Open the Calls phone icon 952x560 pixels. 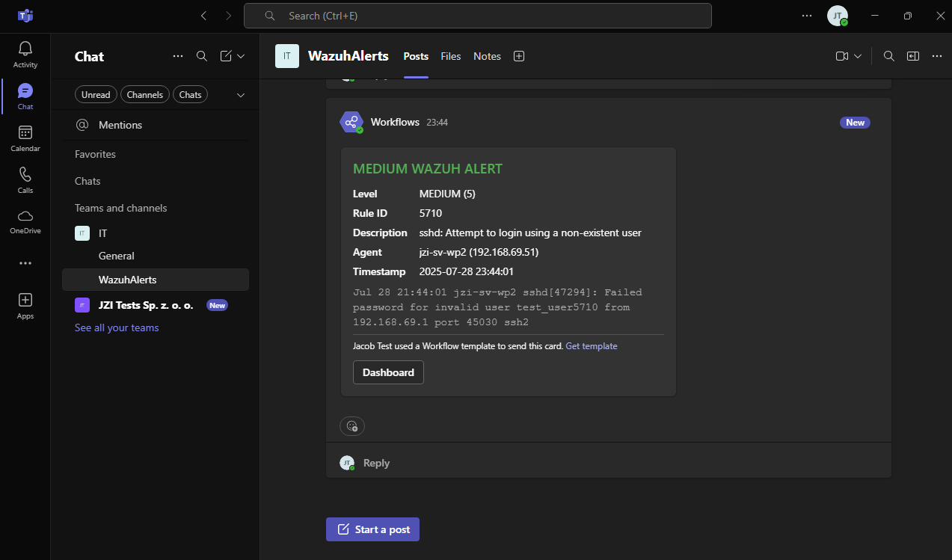pos(25,174)
